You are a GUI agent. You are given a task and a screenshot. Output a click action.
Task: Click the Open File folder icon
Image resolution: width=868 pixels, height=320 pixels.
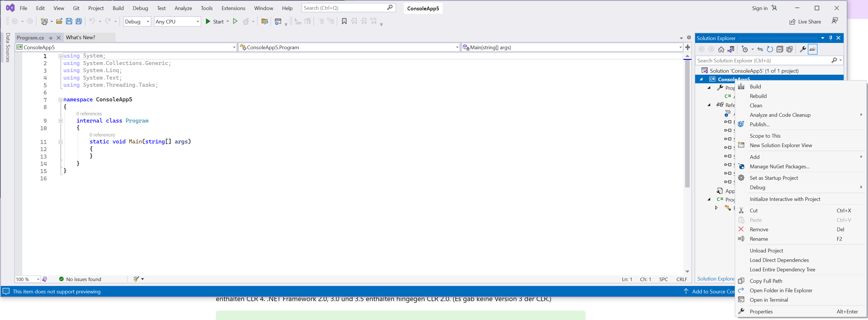[x=59, y=21]
